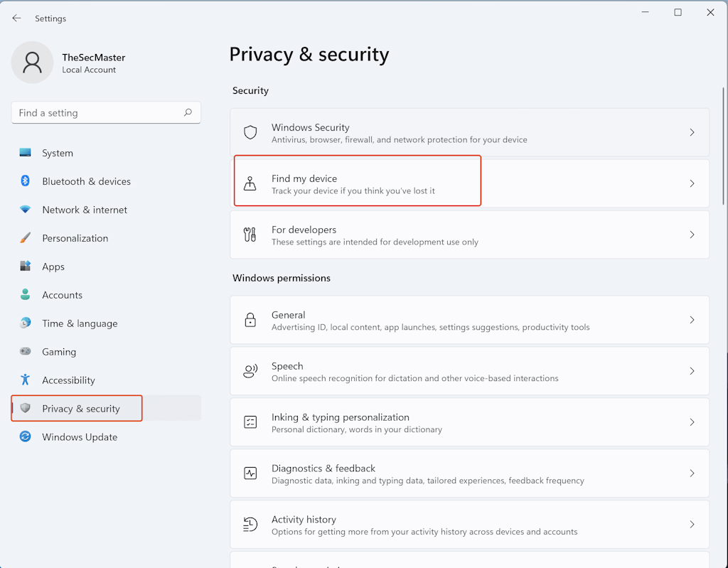
Task: Open Apps settings category
Action: (107, 267)
